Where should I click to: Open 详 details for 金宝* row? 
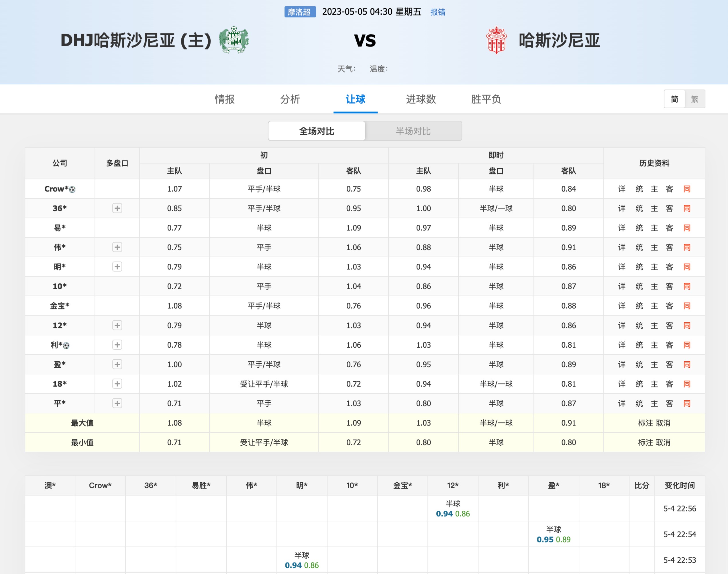622,306
